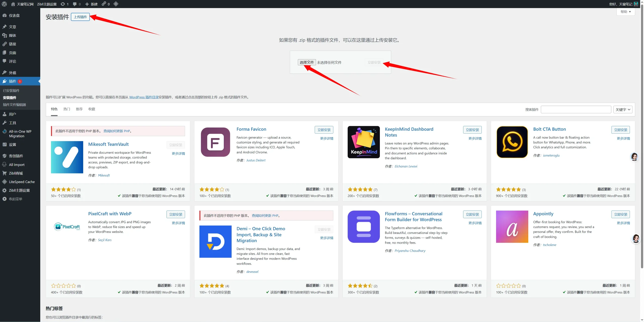Open 客创插件 menu in sidebar
Image resolution: width=644 pixels, height=322 pixels.
point(20,156)
